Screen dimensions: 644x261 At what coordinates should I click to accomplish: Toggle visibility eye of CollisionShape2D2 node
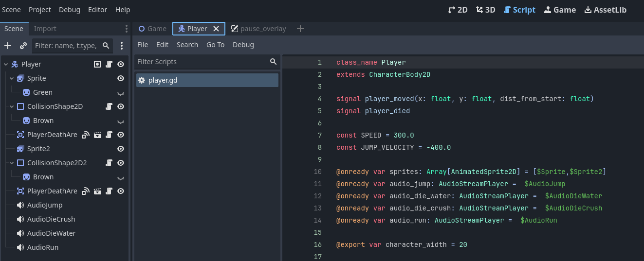click(x=121, y=163)
